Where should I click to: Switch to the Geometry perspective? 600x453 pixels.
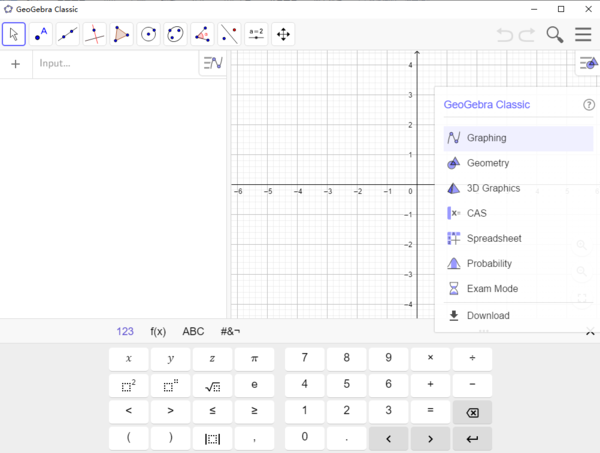click(x=487, y=163)
